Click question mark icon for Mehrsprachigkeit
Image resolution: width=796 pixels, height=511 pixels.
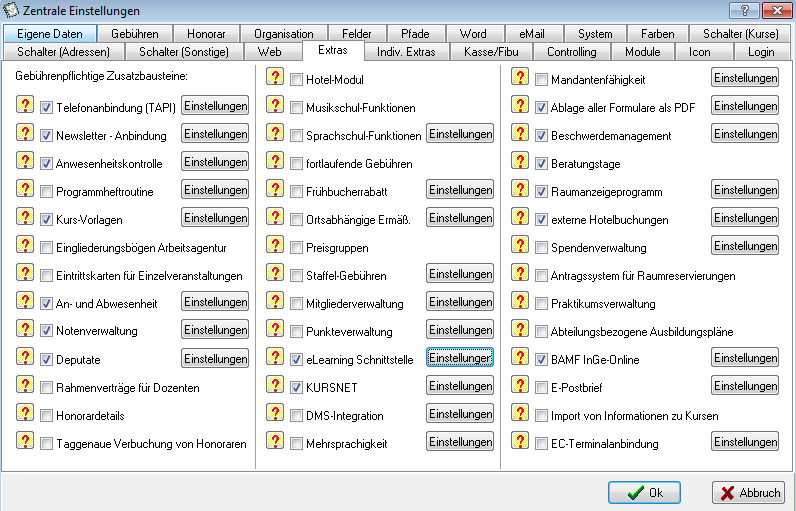click(x=275, y=440)
